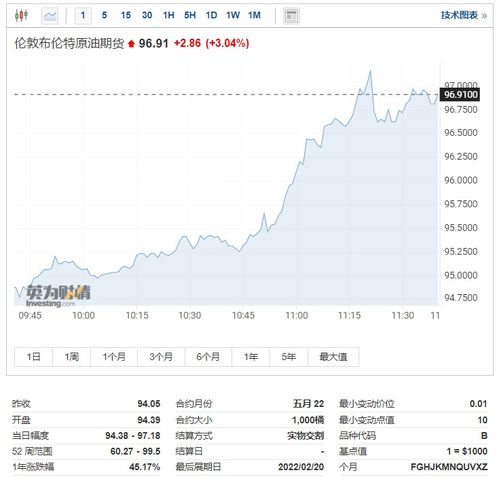Click the 最小变动点值 value 10
Viewport: 499px width, 479px height.
[482, 420]
